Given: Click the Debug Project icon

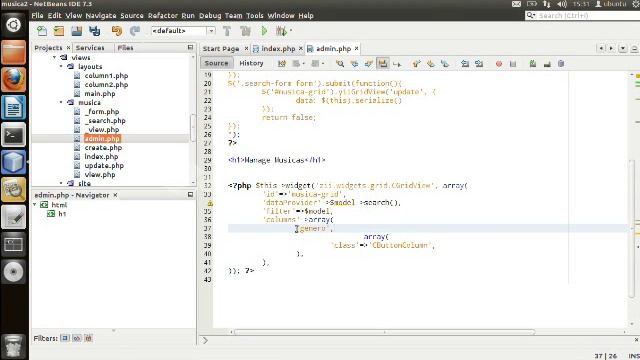Looking at the screenshot, I should click(x=281, y=31).
